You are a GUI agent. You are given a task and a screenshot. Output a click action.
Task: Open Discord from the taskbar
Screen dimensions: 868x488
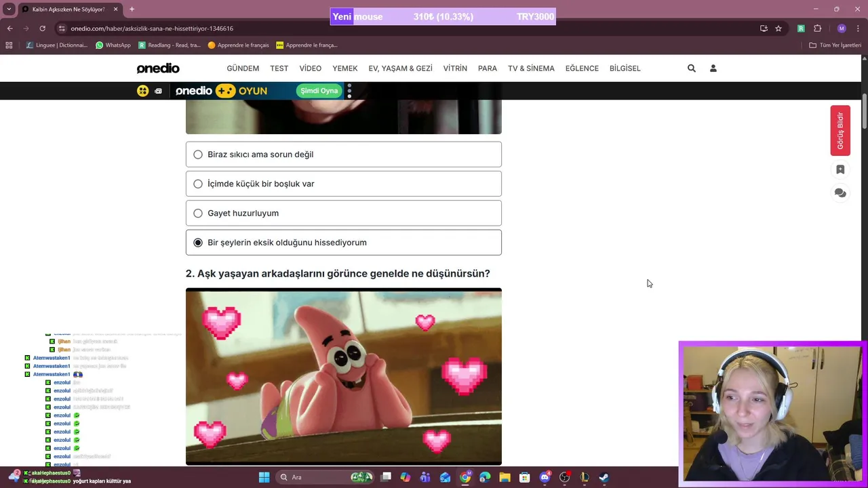(545, 477)
